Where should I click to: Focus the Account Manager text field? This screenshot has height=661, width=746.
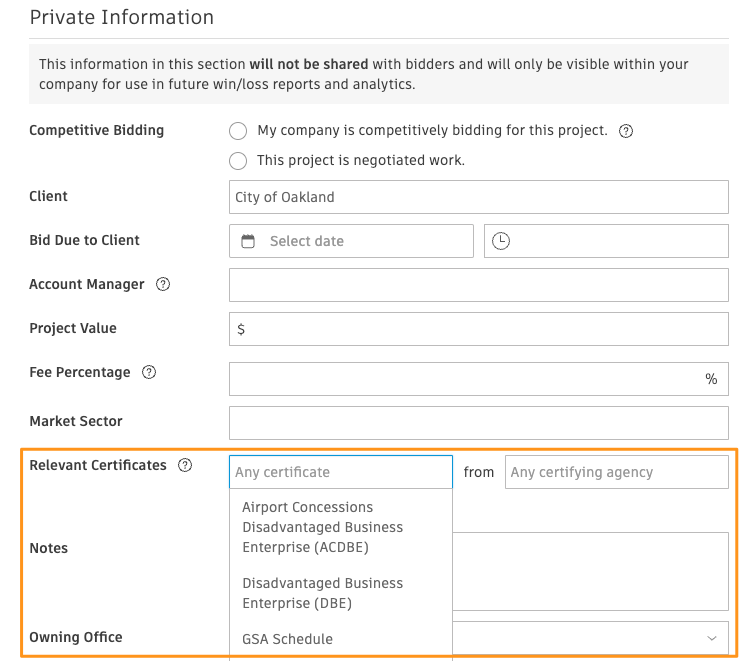click(478, 285)
